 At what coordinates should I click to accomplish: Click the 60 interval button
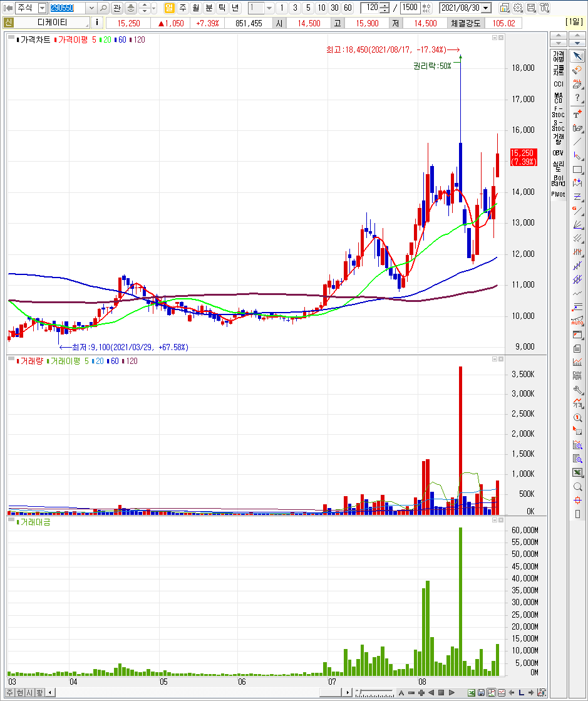point(348,8)
